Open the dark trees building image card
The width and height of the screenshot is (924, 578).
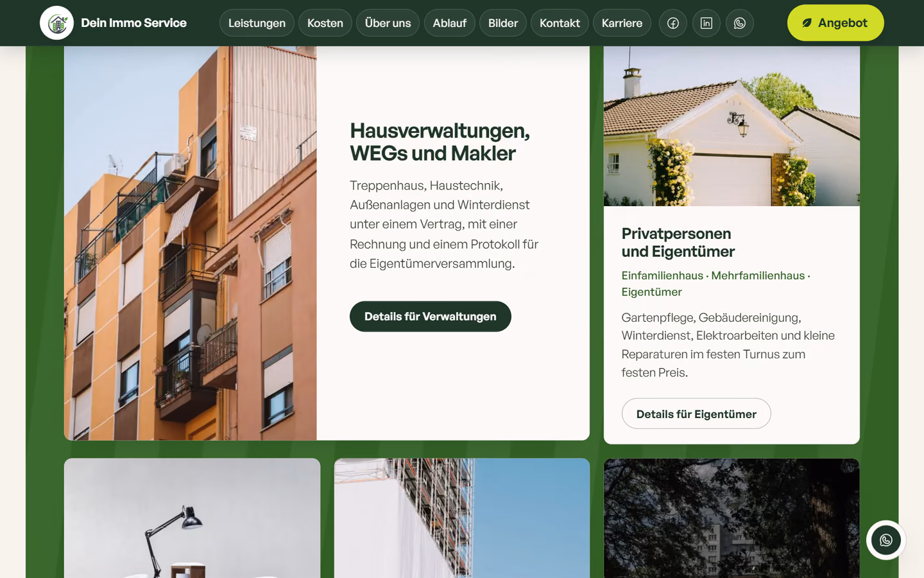point(732,518)
